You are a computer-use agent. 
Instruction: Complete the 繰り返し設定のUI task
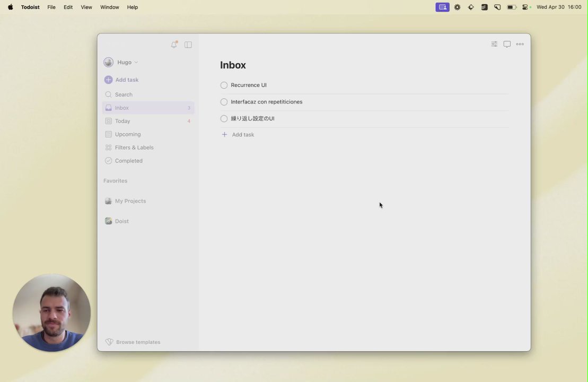(x=224, y=118)
